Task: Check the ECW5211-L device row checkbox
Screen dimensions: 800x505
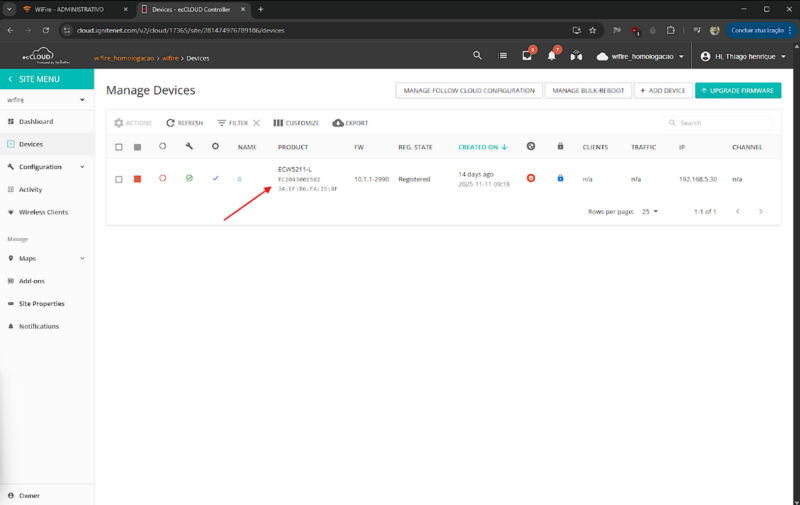Action: (119, 179)
